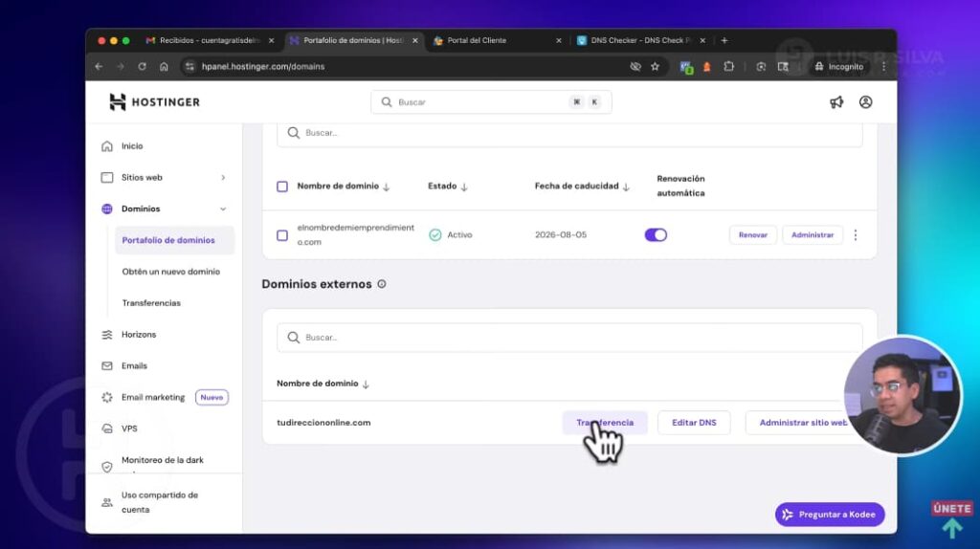The width and height of the screenshot is (980, 549).
Task: Click the browser address bar URL
Action: click(262, 66)
